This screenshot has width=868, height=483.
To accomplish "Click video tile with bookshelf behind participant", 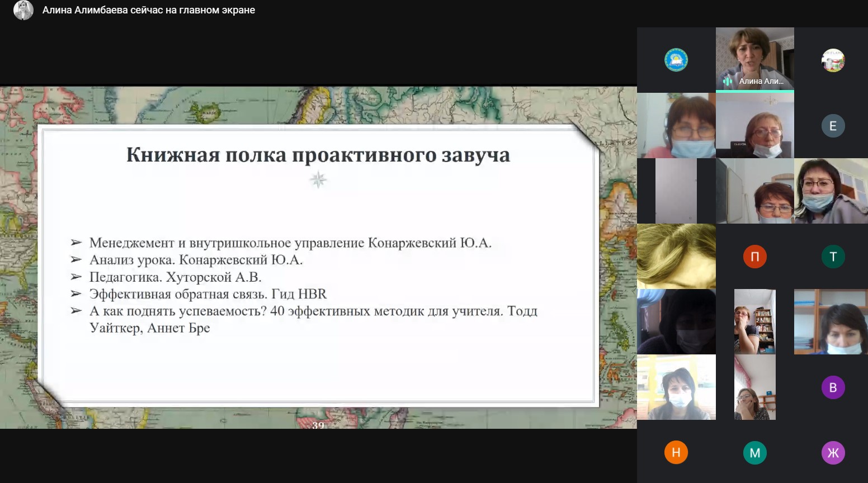I will point(754,321).
